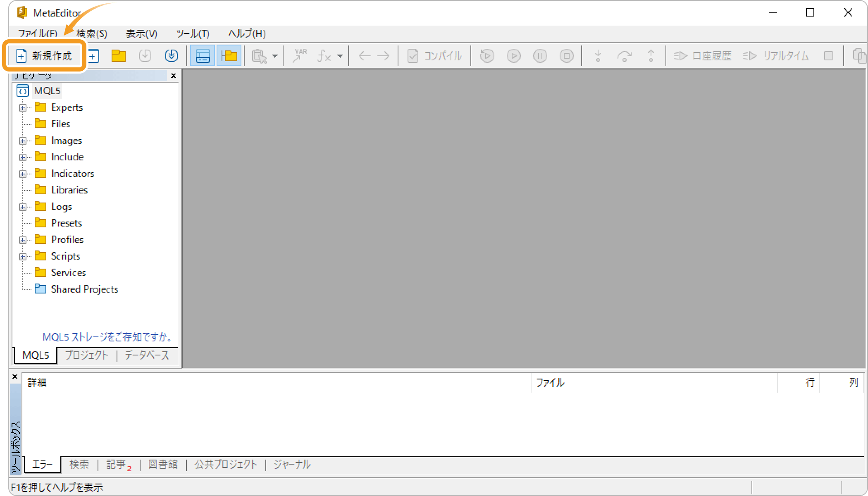
Task: Switch to the プロジェクト tab
Action: pos(86,355)
